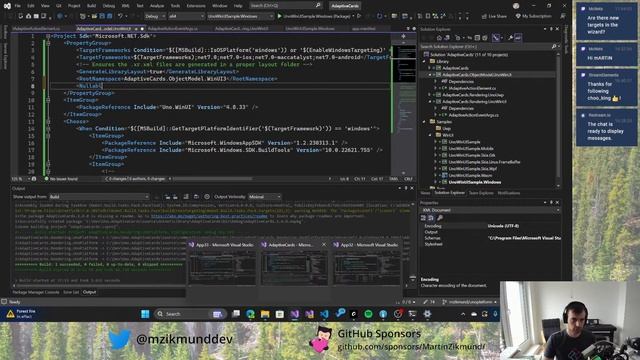Open the Output Verbosity Minimal dropdown
The height and width of the screenshot is (360, 640).
coord(264,197)
